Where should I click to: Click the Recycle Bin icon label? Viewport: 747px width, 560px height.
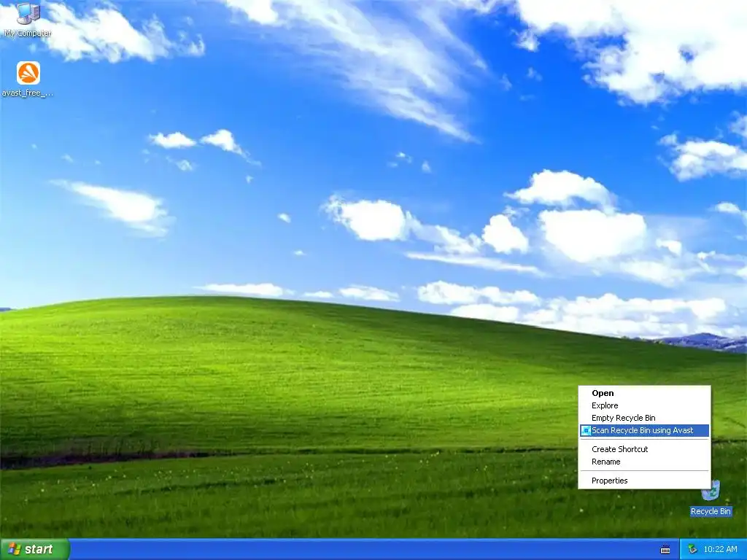[711, 511]
